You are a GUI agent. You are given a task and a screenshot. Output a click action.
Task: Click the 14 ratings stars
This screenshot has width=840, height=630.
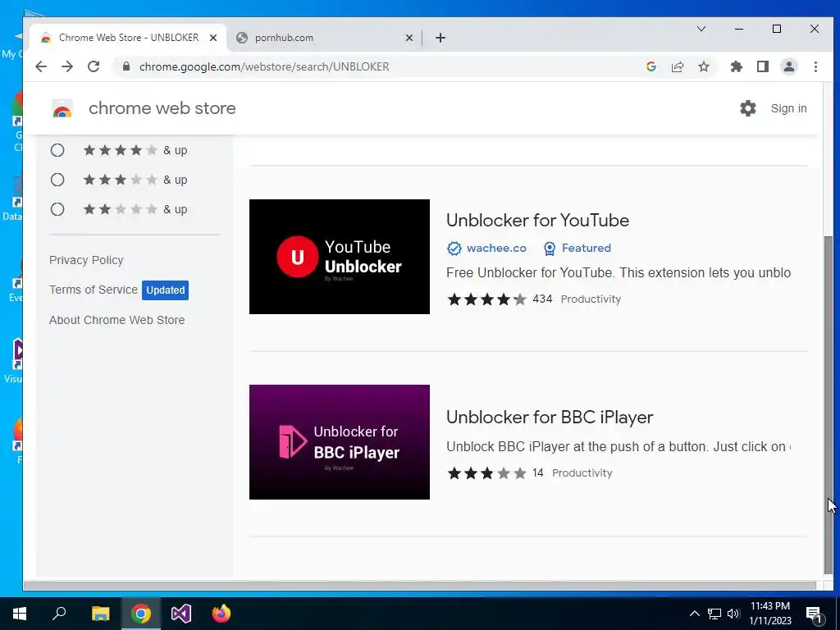(x=487, y=473)
